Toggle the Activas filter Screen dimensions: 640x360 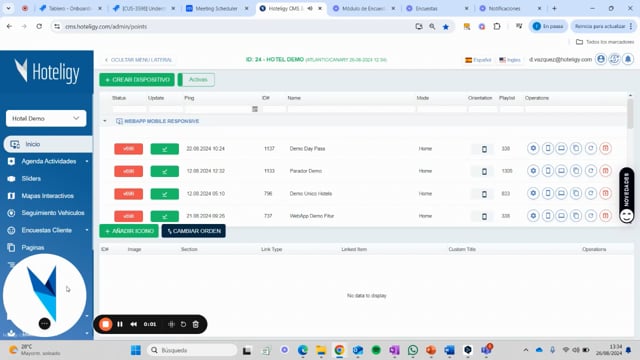click(x=196, y=80)
